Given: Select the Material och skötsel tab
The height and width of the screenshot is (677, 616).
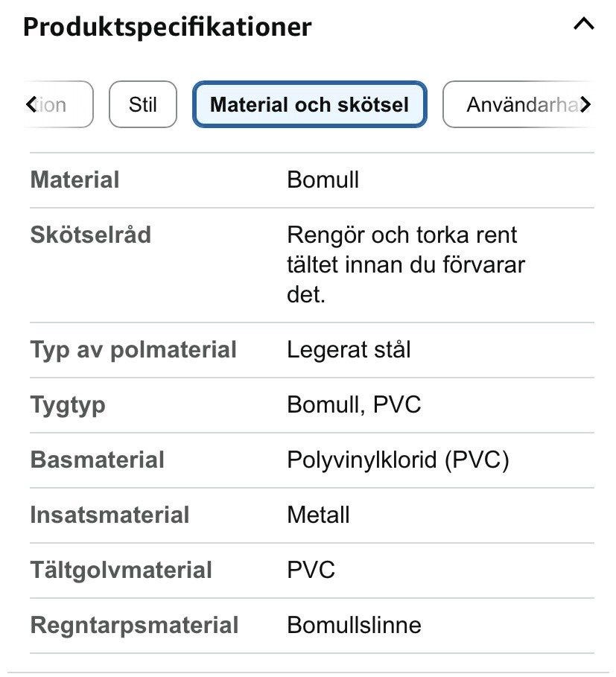Looking at the screenshot, I should [x=310, y=104].
